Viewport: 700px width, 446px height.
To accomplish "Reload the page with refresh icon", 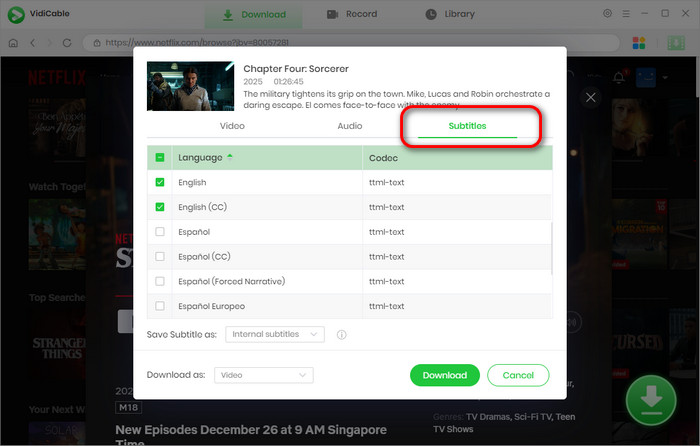I will pos(67,43).
